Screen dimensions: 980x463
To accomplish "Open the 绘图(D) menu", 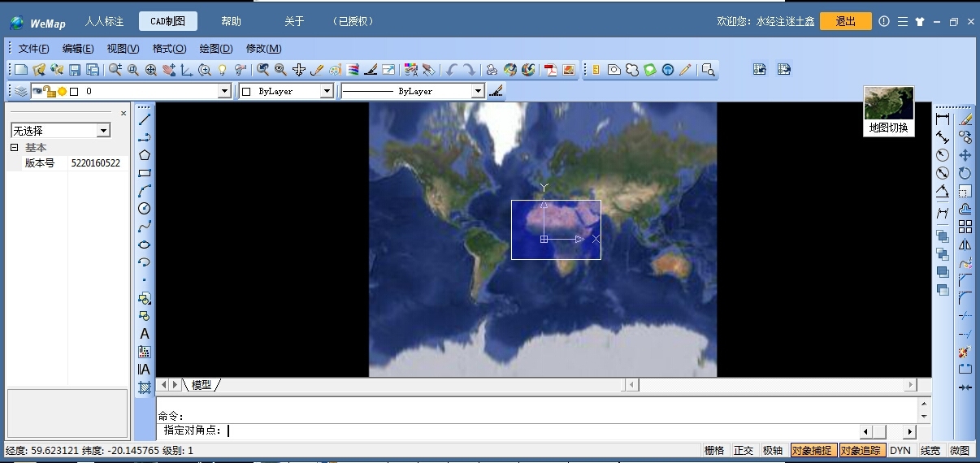I will click(216, 49).
